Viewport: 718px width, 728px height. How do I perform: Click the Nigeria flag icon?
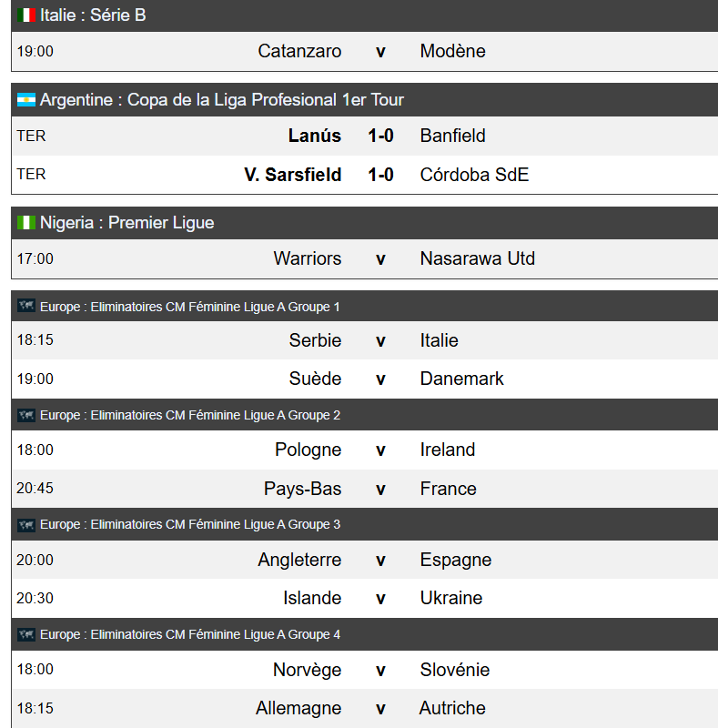click(26, 223)
